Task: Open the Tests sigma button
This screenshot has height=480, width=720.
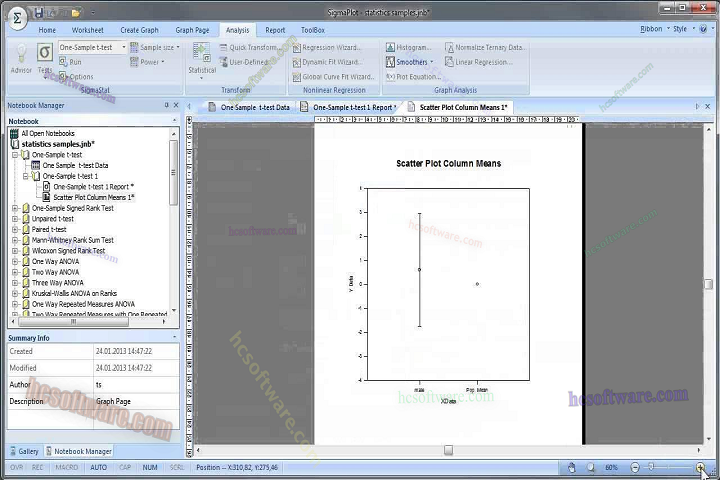Action: [x=45, y=58]
